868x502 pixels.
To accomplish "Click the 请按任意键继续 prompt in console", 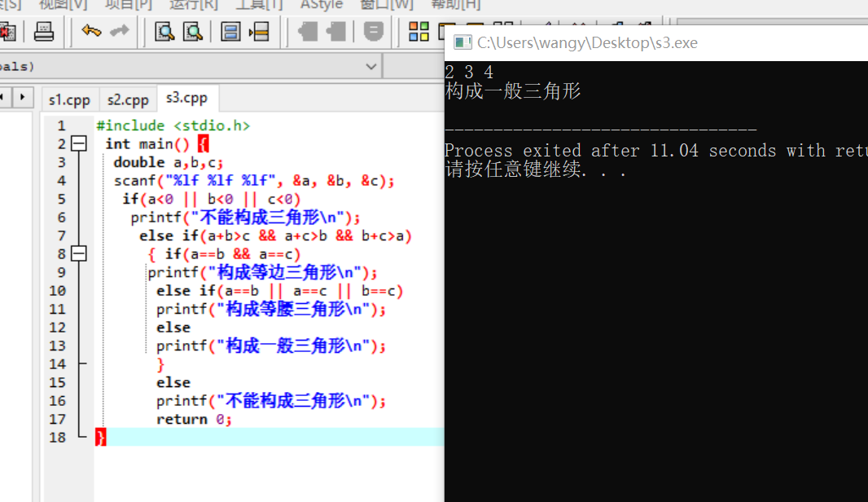I will coord(535,170).
